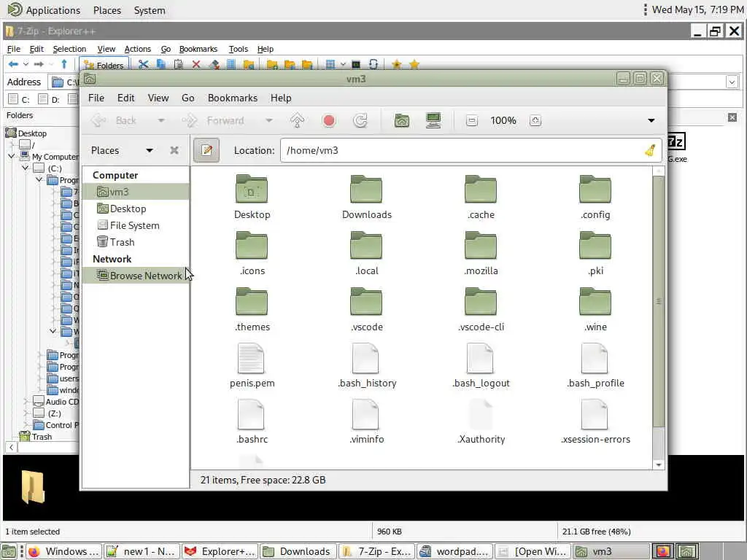Screen dimensions: 747x560
Task: Open Actions menu in Explorer++
Action: (x=138, y=49)
